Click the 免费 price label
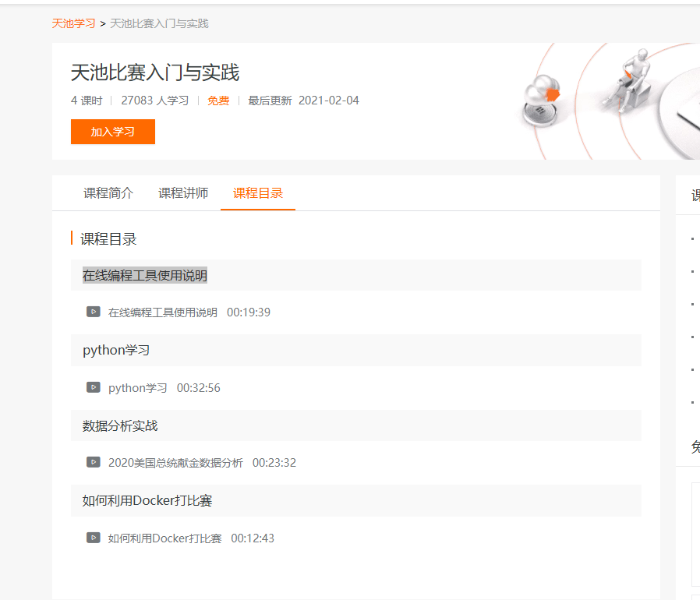This screenshot has width=700, height=600. [218, 101]
